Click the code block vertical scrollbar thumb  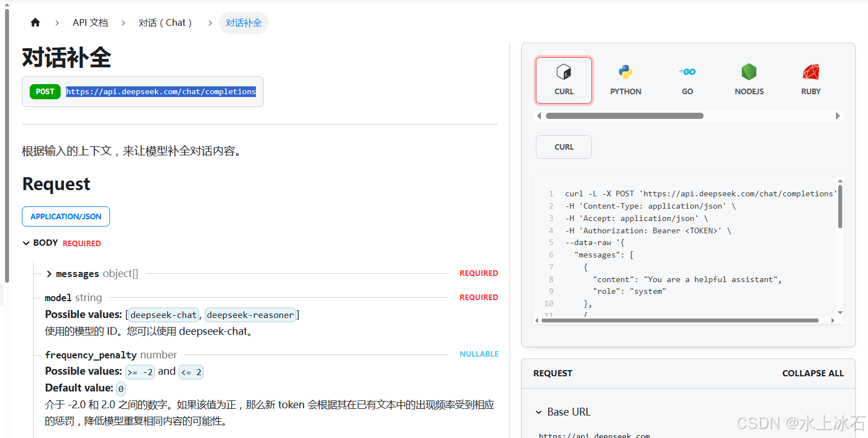pyautogui.click(x=840, y=206)
